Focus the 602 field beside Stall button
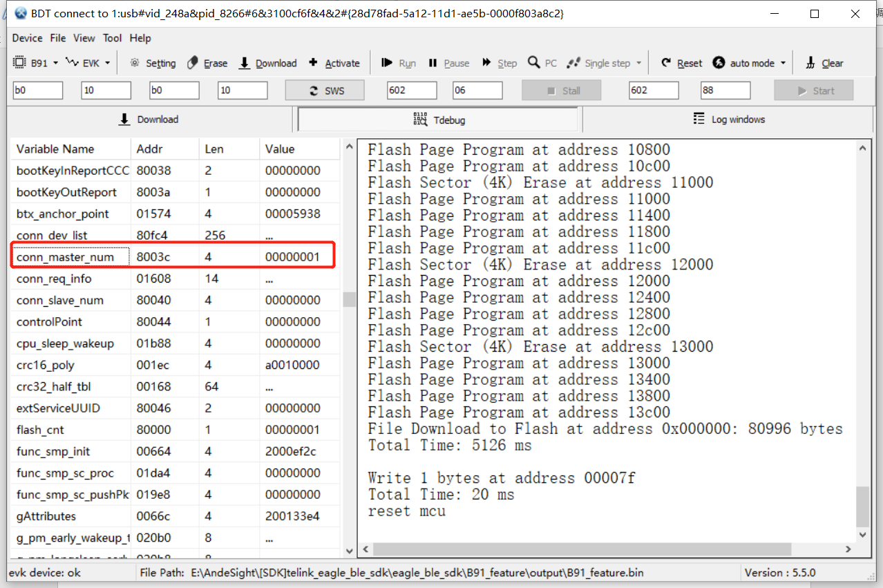 pyautogui.click(x=412, y=91)
